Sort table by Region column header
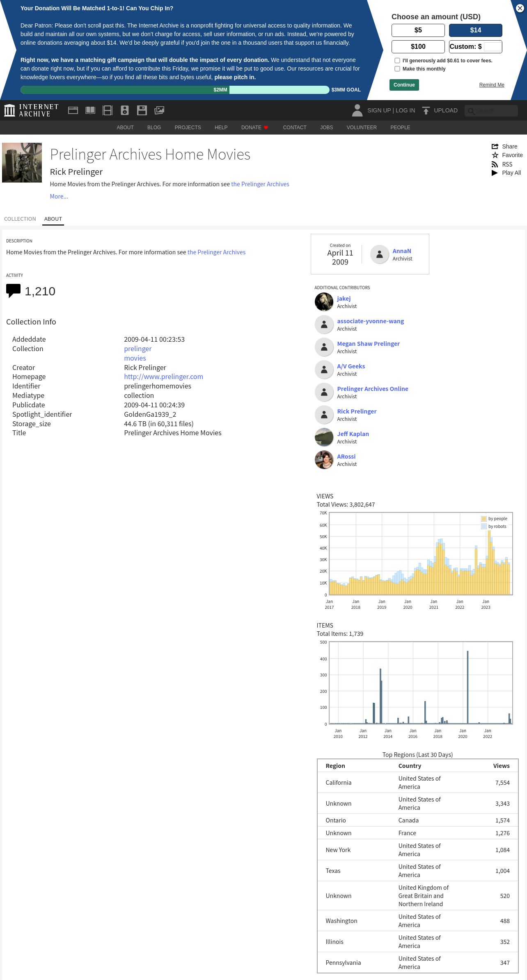Image resolution: width=527 pixels, height=980 pixels. click(x=335, y=766)
